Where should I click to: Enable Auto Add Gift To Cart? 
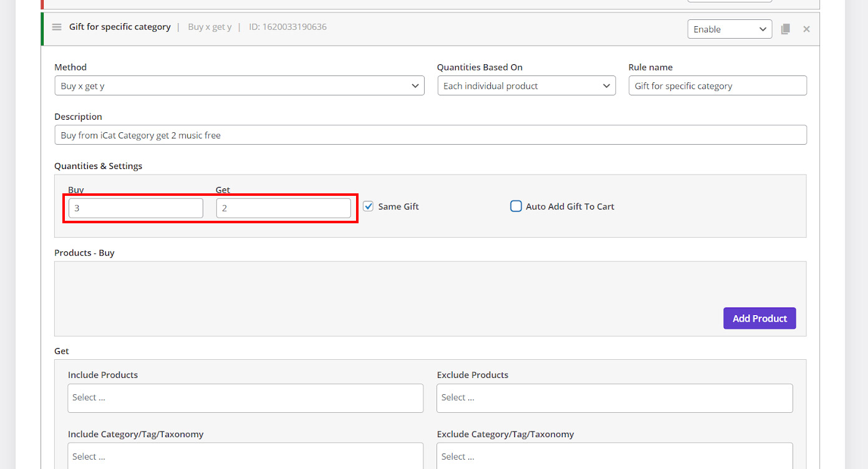coord(516,206)
